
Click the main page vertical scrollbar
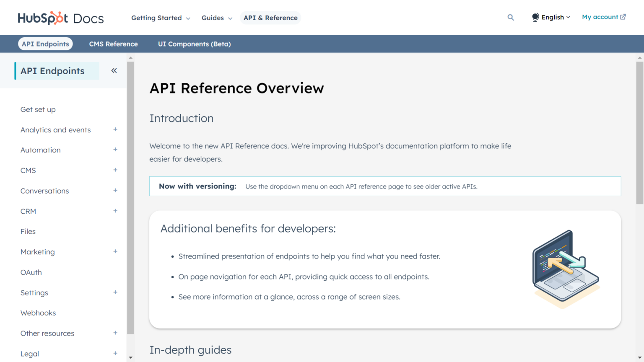tap(639, 133)
